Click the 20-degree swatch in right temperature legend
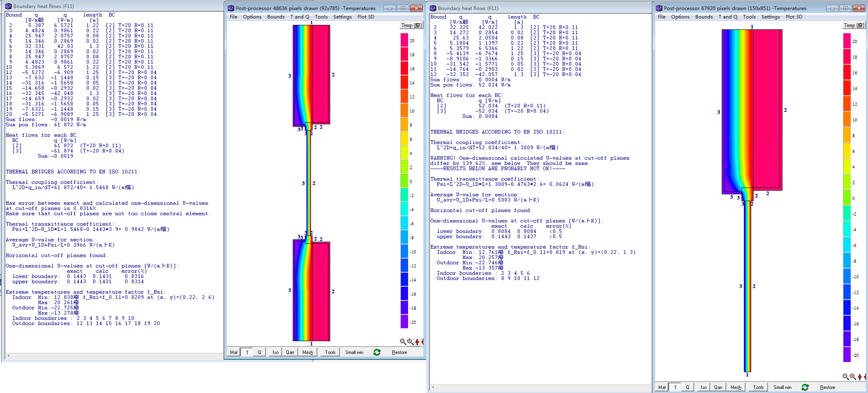868x393 pixels. (x=847, y=41)
